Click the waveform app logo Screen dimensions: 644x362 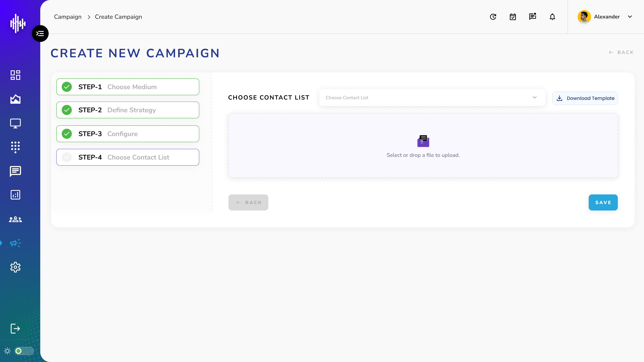click(18, 23)
